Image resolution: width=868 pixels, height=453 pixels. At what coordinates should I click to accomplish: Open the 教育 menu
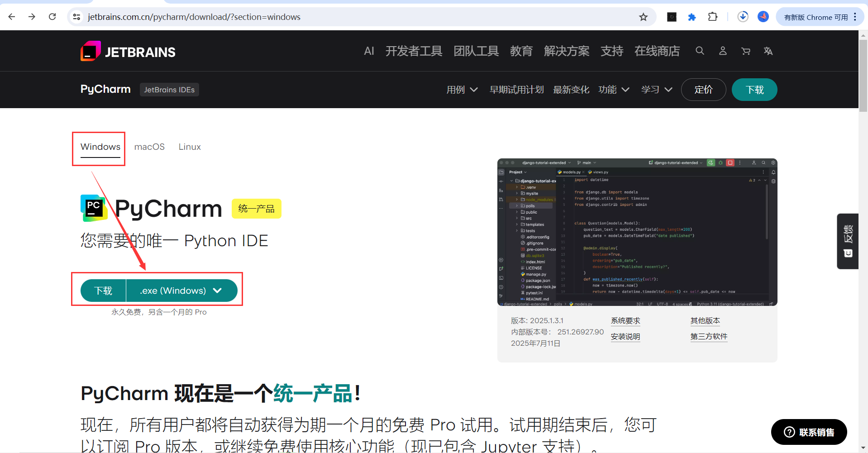(x=521, y=51)
